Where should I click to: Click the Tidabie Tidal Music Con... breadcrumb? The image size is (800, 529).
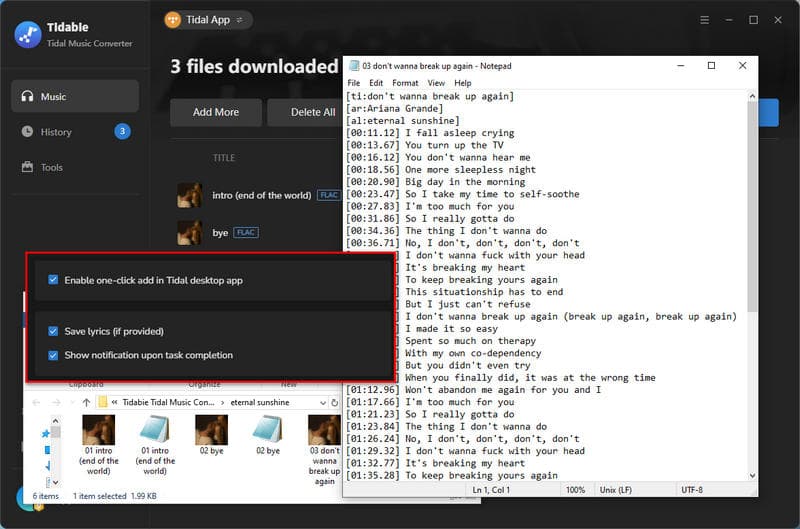point(168,402)
